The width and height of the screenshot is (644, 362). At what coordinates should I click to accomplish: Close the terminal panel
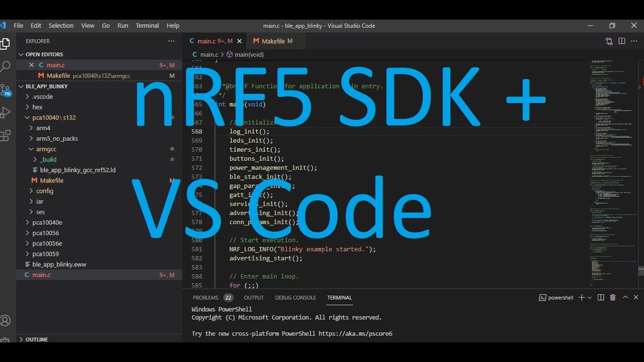click(636, 298)
